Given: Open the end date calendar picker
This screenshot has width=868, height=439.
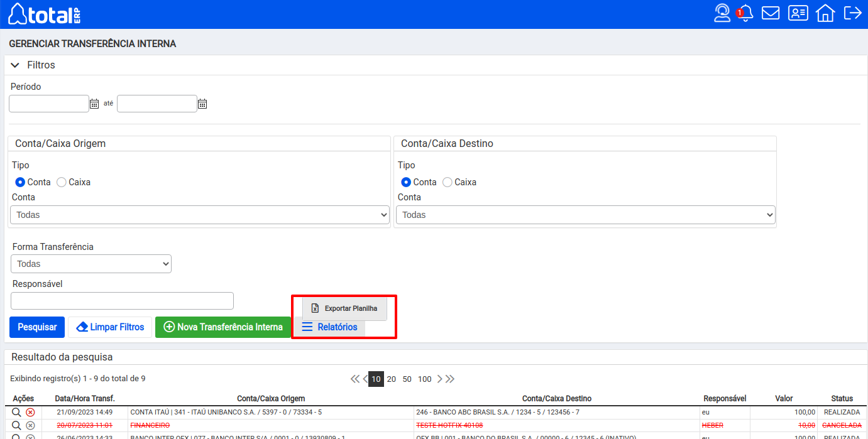Looking at the screenshot, I should click(202, 104).
